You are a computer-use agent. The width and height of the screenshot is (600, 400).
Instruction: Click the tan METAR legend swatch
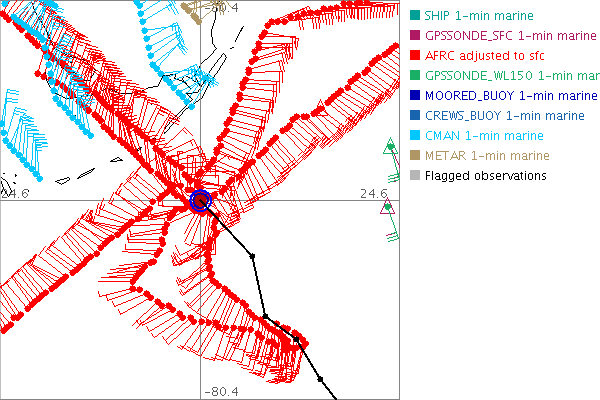(x=414, y=155)
